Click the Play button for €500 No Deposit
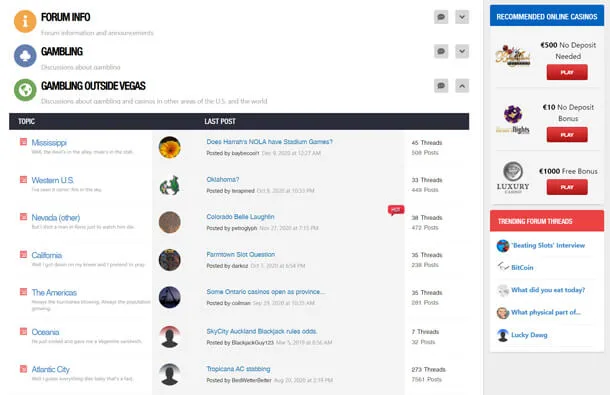 (567, 72)
